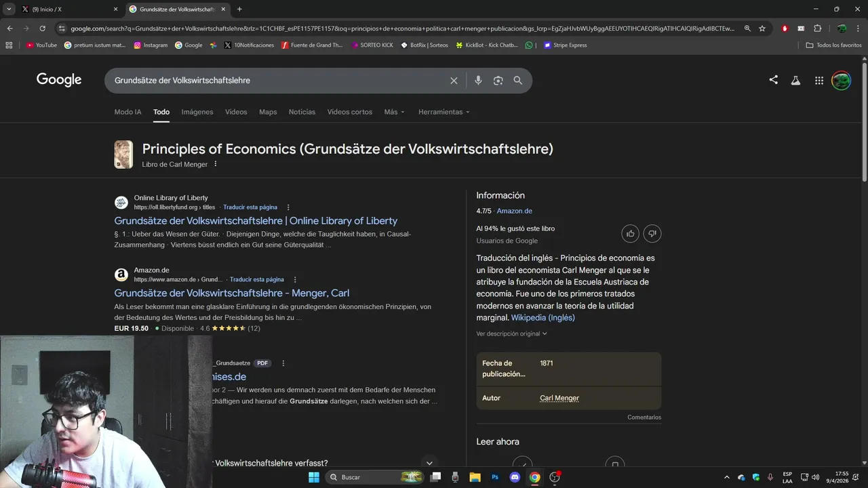Open options menu for Amazon.de result
Screen dimensions: 868x488
coord(295,279)
